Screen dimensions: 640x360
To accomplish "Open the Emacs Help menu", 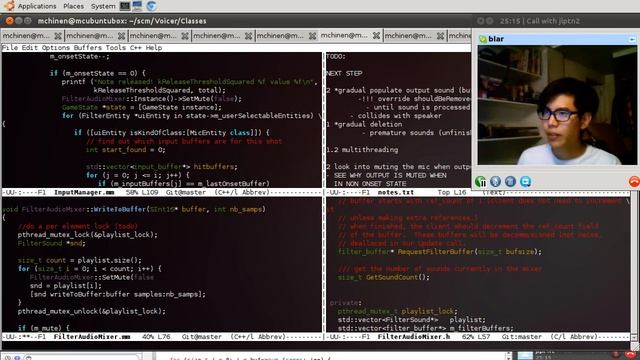I will tap(154, 48).
